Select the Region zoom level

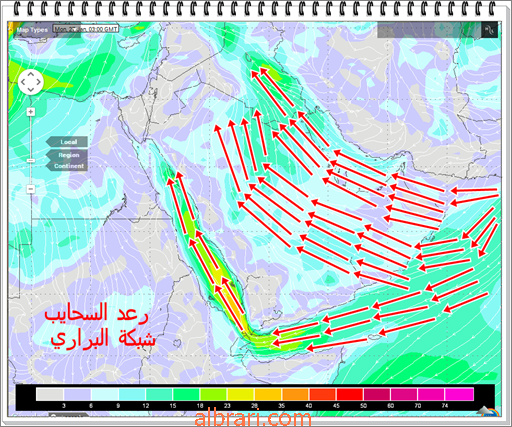click(x=67, y=155)
